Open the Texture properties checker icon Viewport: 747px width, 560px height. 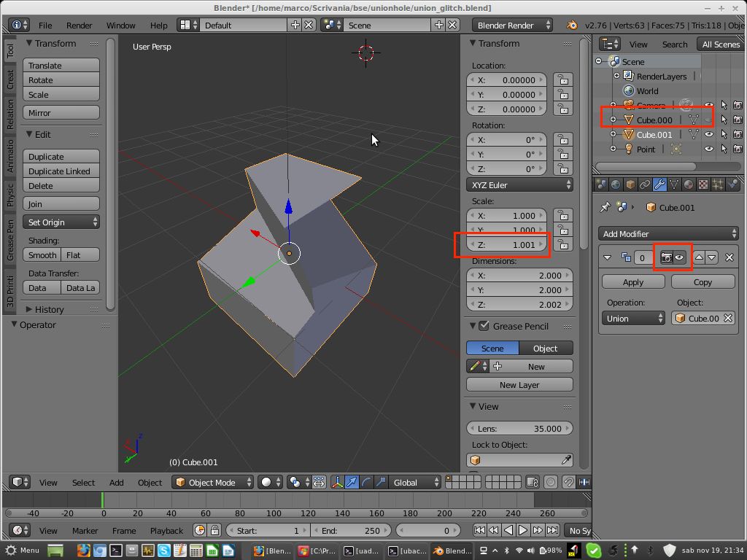[703, 184]
